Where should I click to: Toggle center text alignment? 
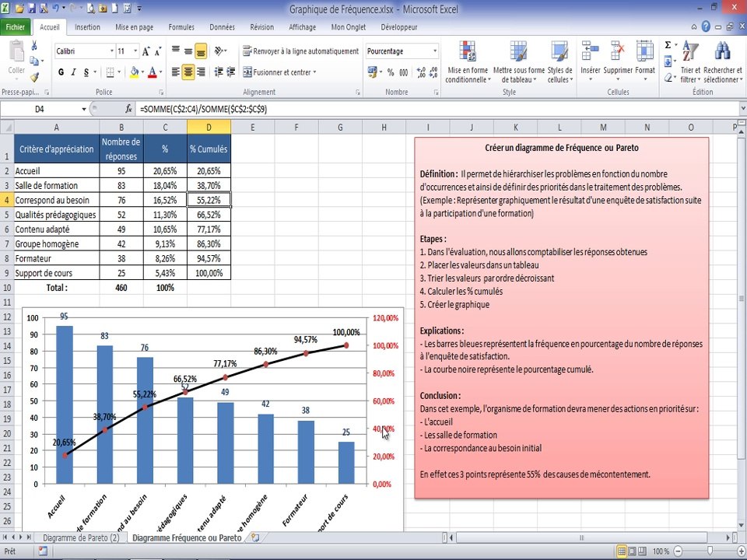click(x=188, y=72)
